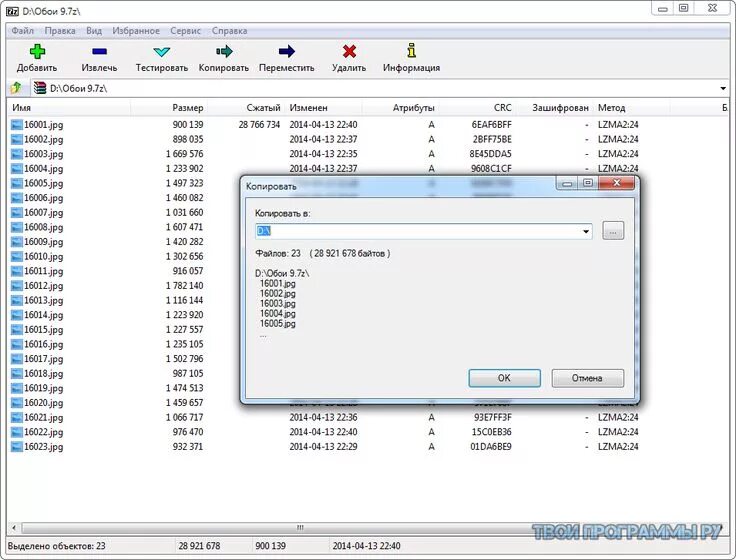
Task: Open the Файл menu
Action: point(23,31)
